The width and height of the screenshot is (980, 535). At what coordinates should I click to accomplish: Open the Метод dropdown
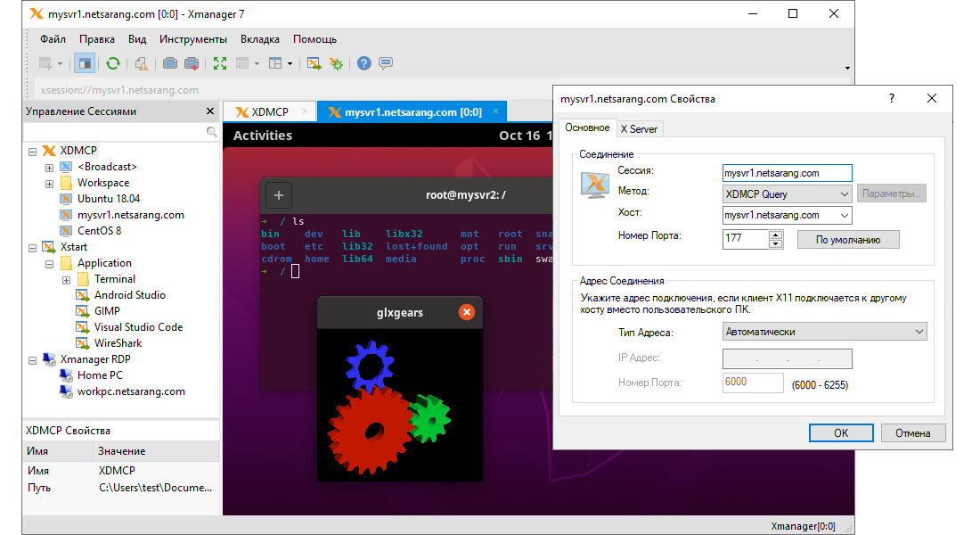844,194
